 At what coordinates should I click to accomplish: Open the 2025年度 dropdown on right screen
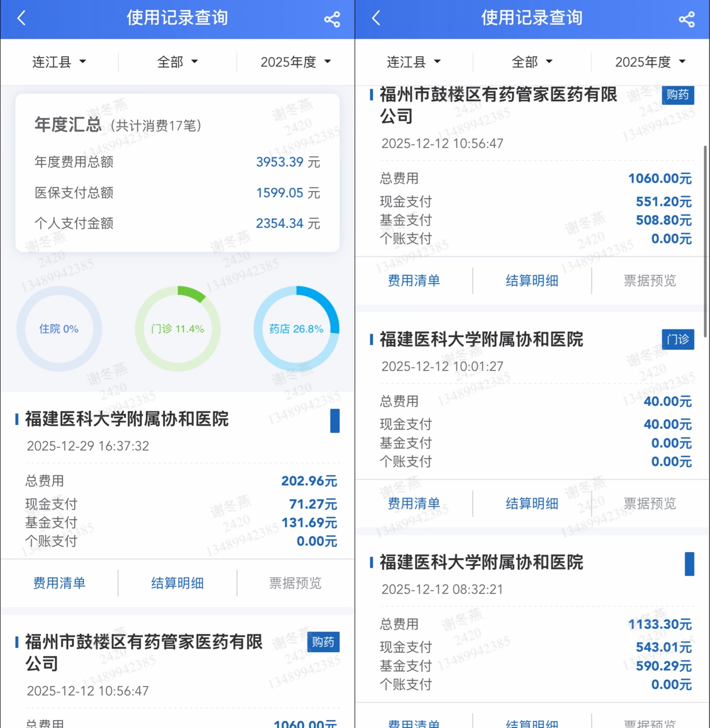pos(650,62)
